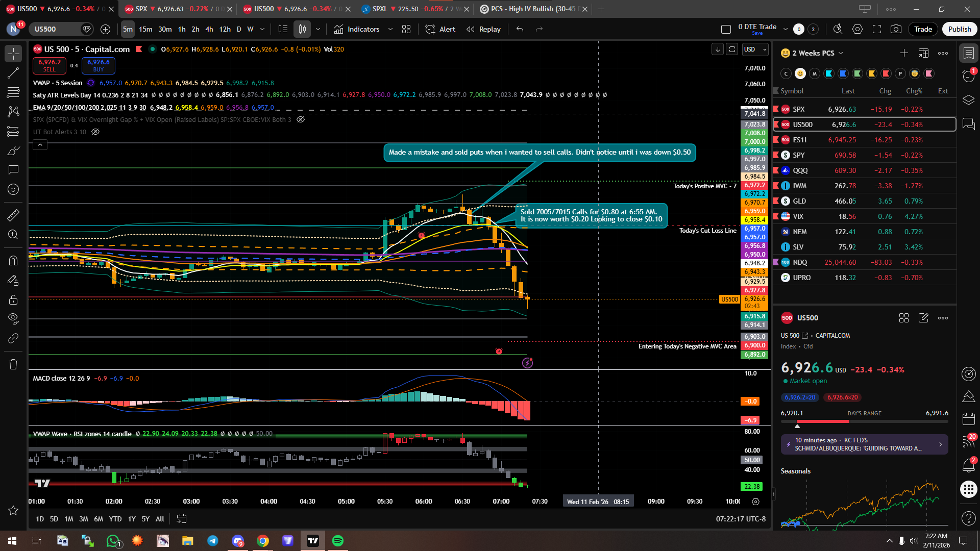The width and height of the screenshot is (980, 551).
Task: Open the Fibonacci retracement tool
Action: point(13,92)
